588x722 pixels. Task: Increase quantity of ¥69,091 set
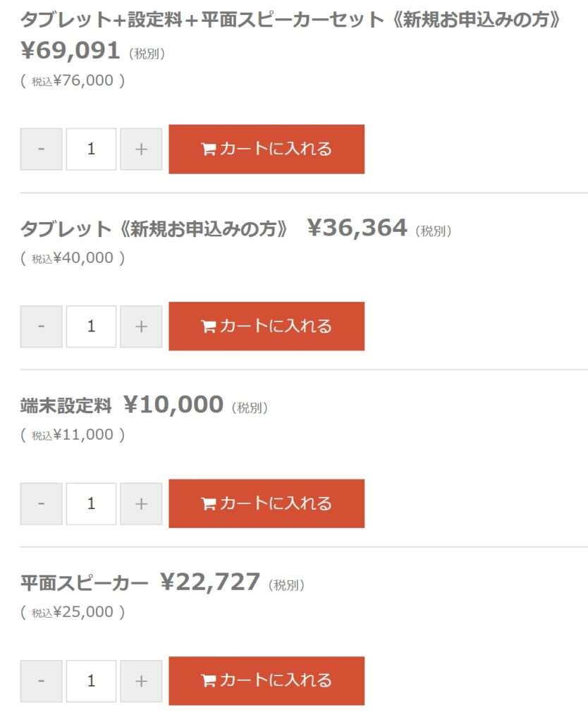pos(141,149)
